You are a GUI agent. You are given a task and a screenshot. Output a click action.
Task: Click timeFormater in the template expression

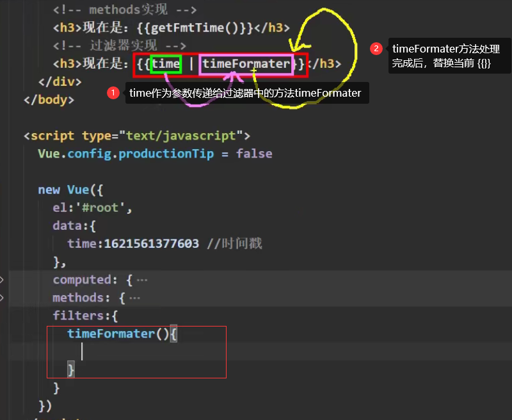(x=246, y=63)
